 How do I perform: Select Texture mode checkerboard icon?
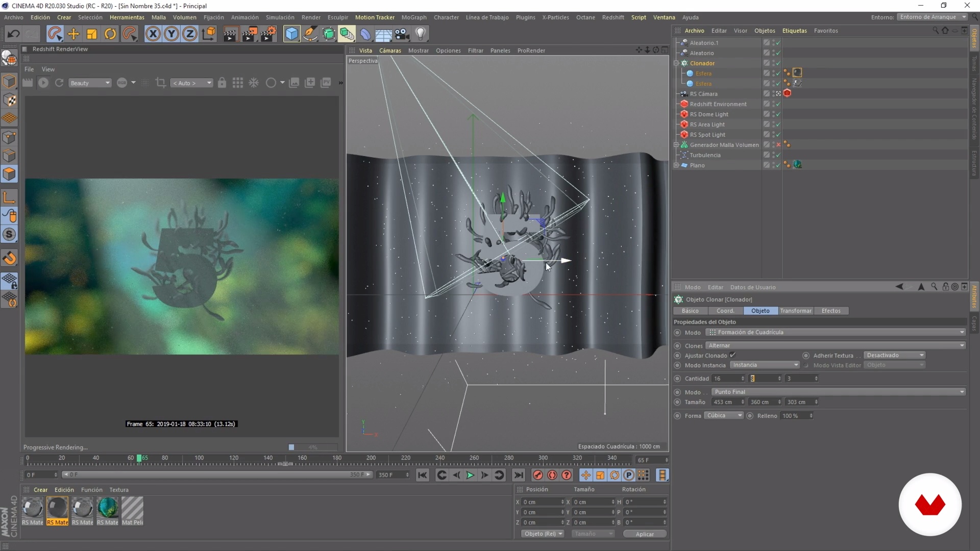pos(9,100)
